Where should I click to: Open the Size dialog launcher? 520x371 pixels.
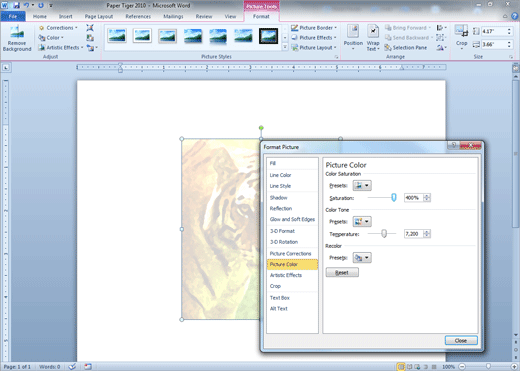tap(511, 57)
